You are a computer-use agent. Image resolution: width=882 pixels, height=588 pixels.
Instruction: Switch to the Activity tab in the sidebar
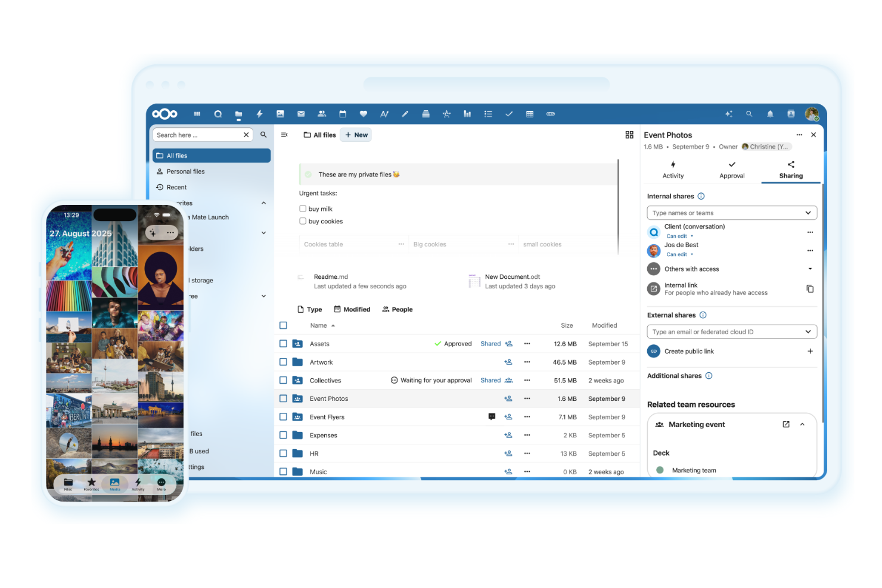pyautogui.click(x=673, y=169)
